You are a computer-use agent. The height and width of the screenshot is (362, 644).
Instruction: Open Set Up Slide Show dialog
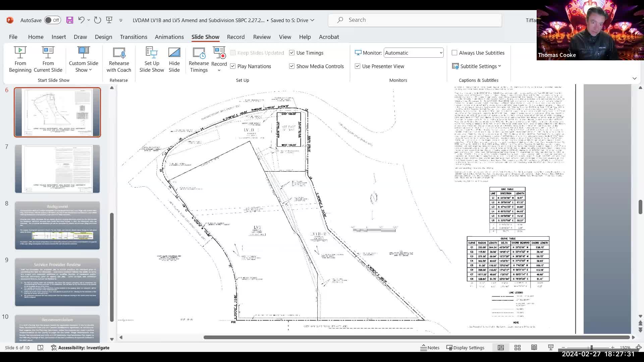pos(152,59)
